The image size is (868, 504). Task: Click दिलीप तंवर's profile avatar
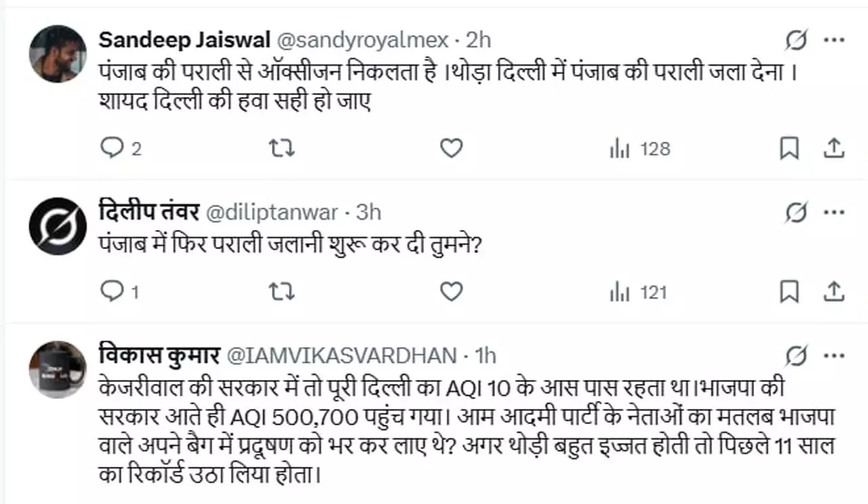point(58,227)
